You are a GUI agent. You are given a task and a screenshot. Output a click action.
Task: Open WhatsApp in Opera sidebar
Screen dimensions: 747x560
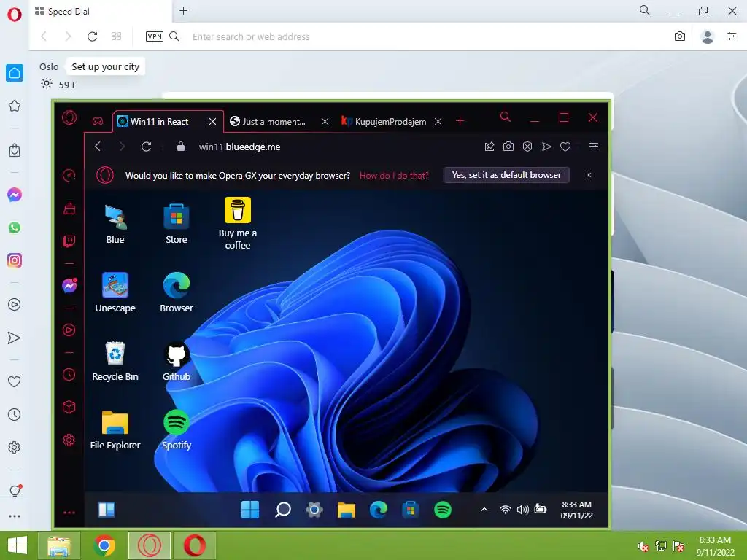pos(15,227)
